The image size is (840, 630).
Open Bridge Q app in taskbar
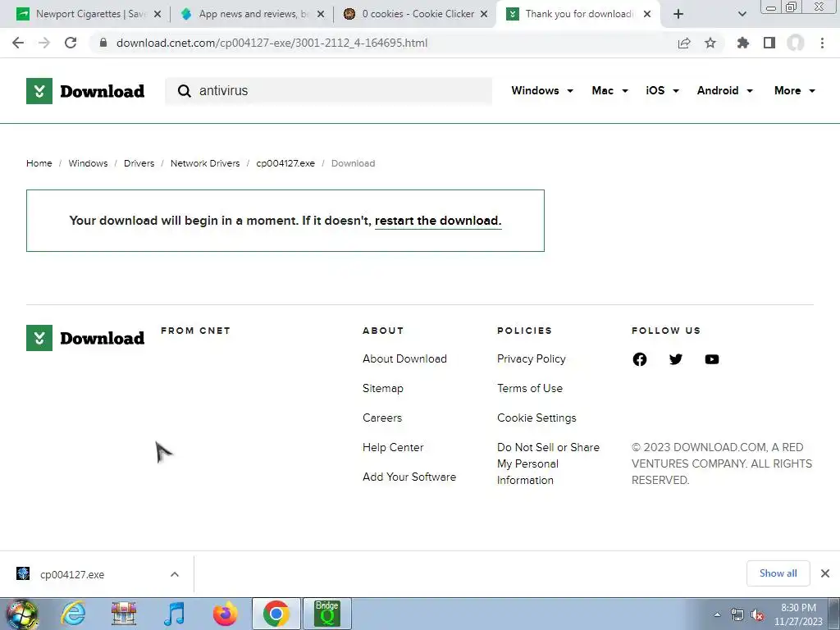pyautogui.click(x=326, y=614)
